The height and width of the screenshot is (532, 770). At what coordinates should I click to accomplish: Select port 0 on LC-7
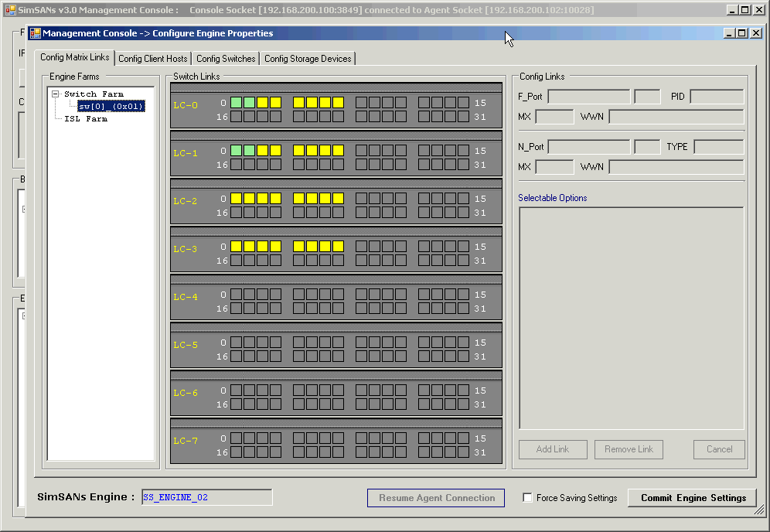pos(237,438)
